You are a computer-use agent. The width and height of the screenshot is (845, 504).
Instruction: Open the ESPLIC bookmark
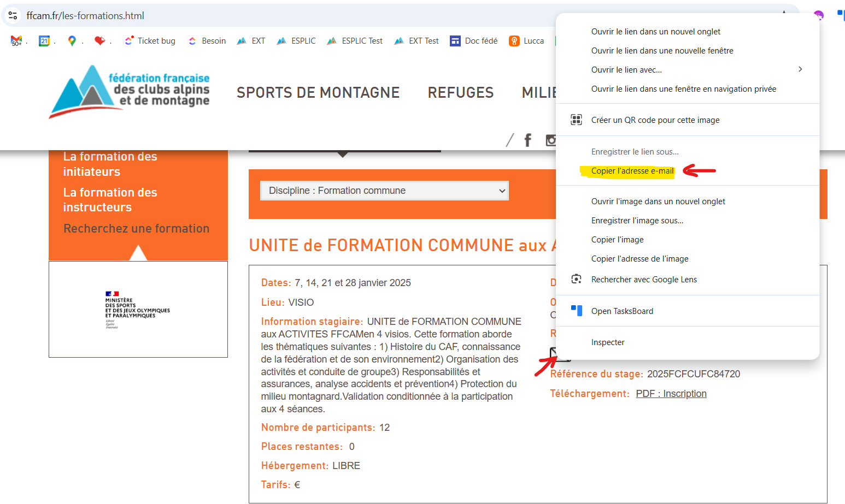click(x=296, y=40)
